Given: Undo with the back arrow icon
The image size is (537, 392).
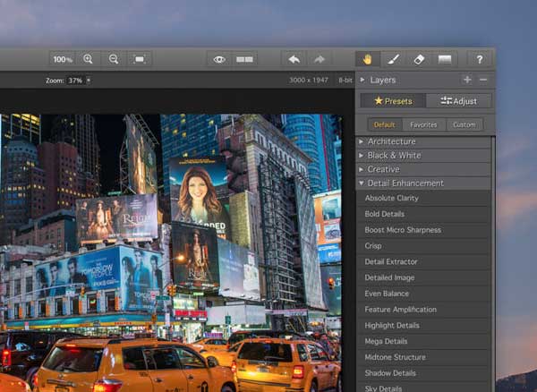Looking at the screenshot, I should 294,60.
